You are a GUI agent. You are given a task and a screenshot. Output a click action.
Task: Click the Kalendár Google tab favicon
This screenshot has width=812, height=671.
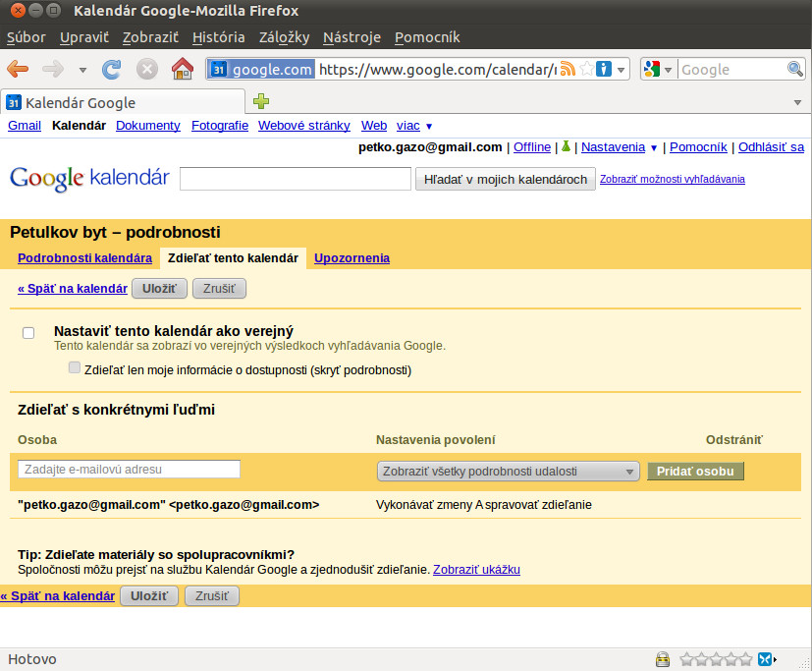[x=14, y=102]
